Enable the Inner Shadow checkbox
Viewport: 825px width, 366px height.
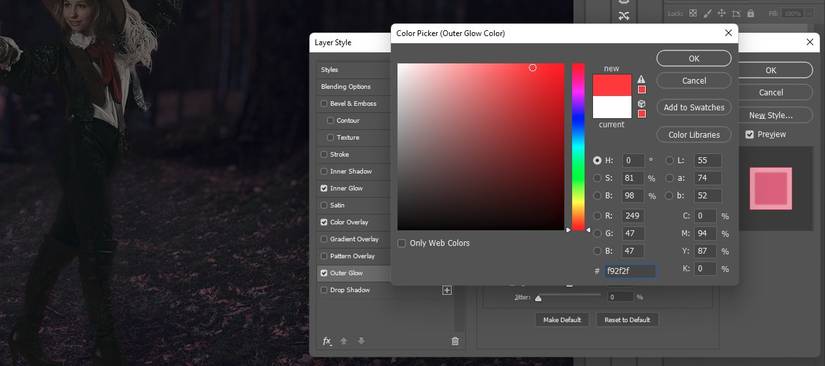click(324, 171)
